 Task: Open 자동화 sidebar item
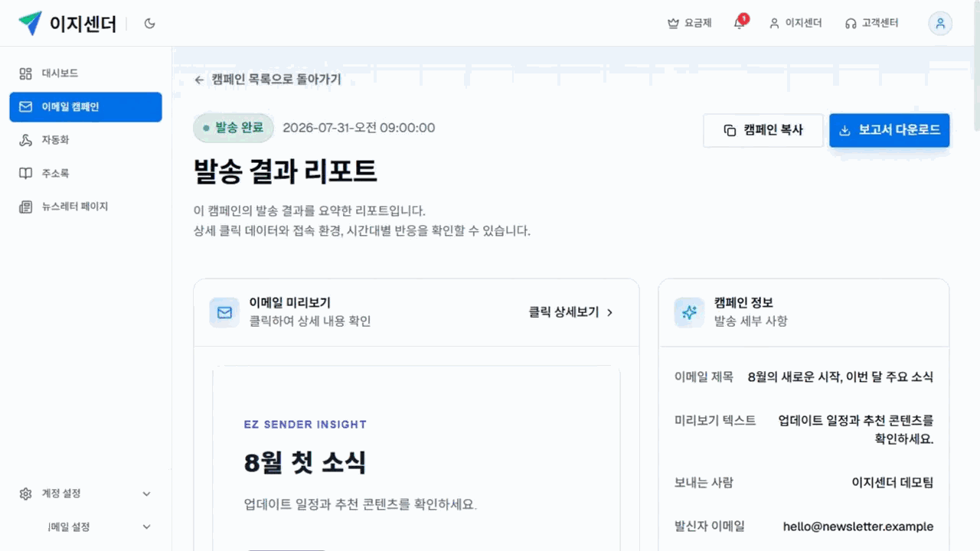[x=86, y=140]
